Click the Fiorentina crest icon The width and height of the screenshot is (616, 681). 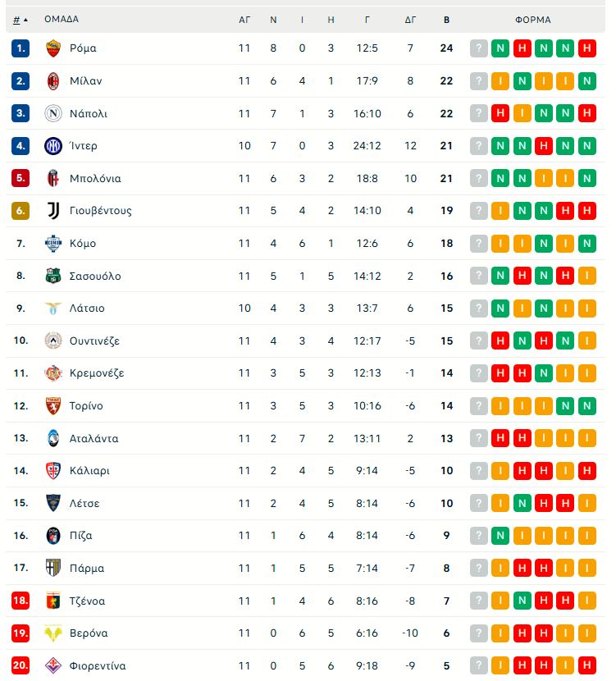click(x=53, y=665)
